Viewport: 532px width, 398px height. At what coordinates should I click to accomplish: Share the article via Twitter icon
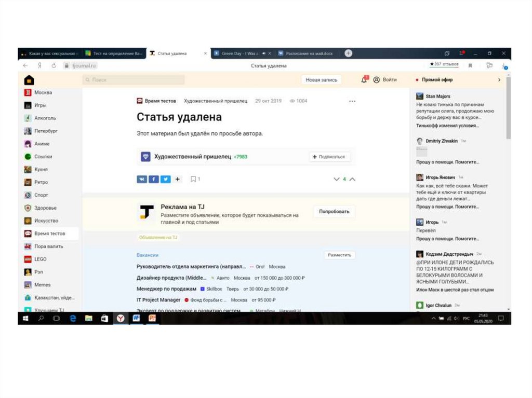pyautogui.click(x=166, y=179)
